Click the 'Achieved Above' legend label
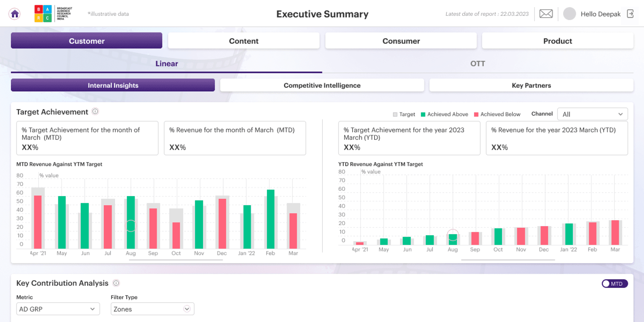 448,114
